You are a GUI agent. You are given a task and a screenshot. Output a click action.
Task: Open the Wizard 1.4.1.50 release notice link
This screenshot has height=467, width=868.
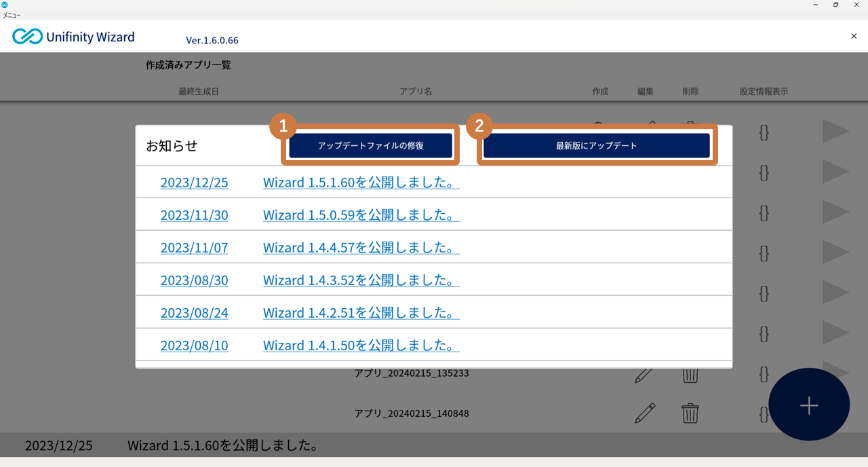(x=361, y=345)
